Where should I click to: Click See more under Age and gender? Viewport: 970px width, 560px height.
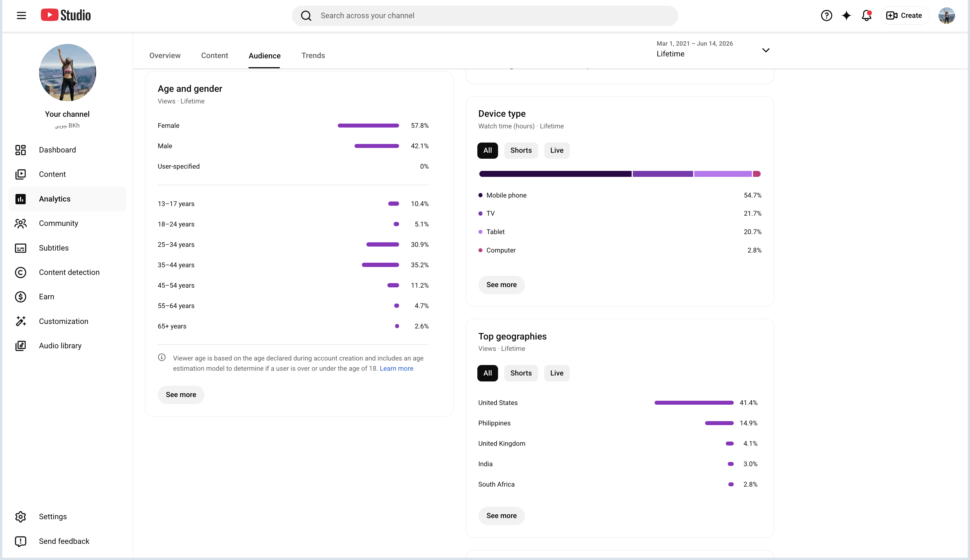tap(181, 394)
